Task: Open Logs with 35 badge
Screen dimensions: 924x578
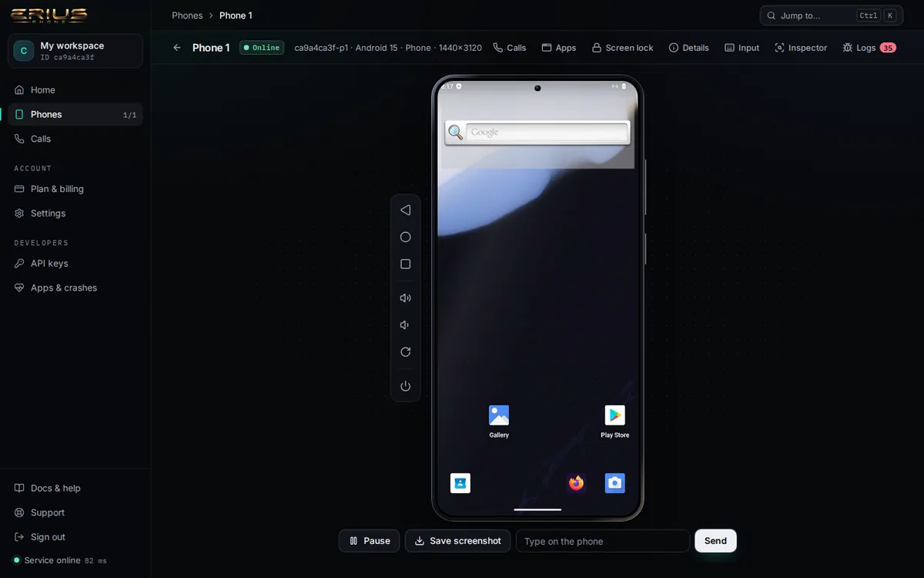Action: click(869, 48)
